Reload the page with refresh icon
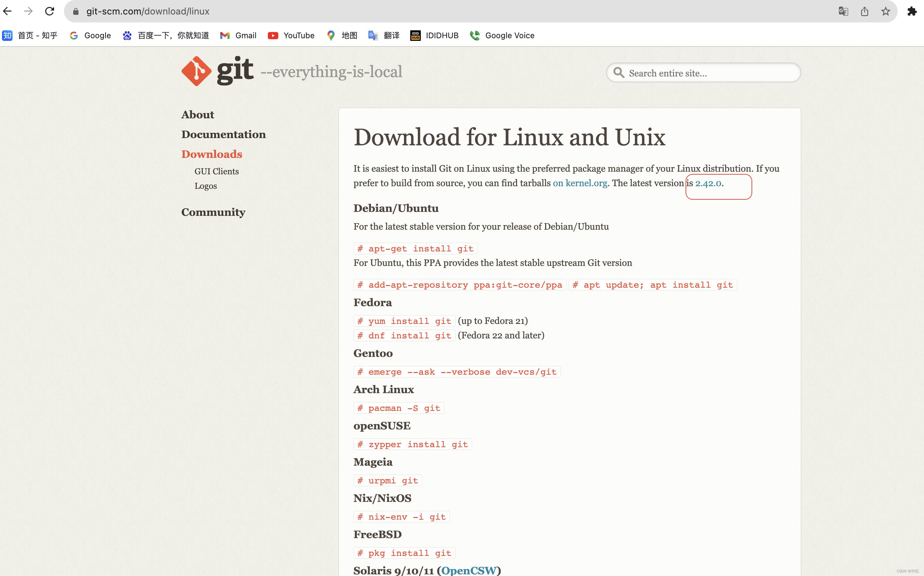The height and width of the screenshot is (576, 924). point(49,11)
